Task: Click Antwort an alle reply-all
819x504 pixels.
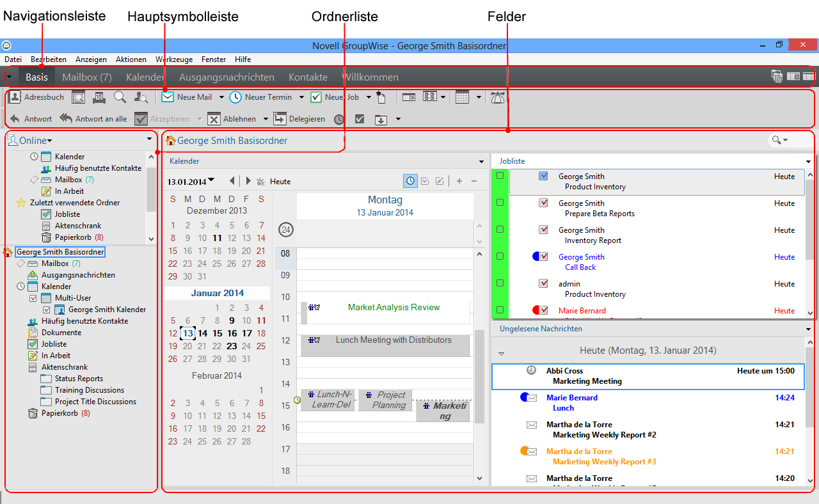Action: coord(93,119)
